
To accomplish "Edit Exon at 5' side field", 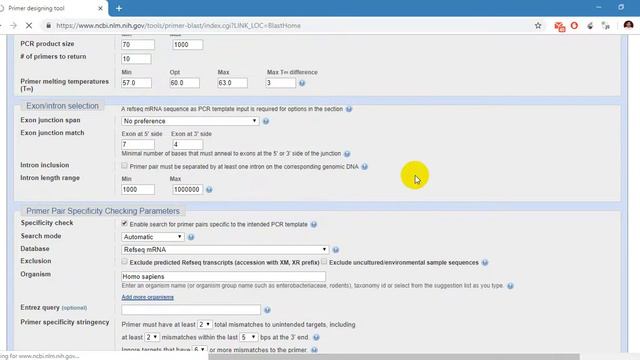I will (138, 144).
